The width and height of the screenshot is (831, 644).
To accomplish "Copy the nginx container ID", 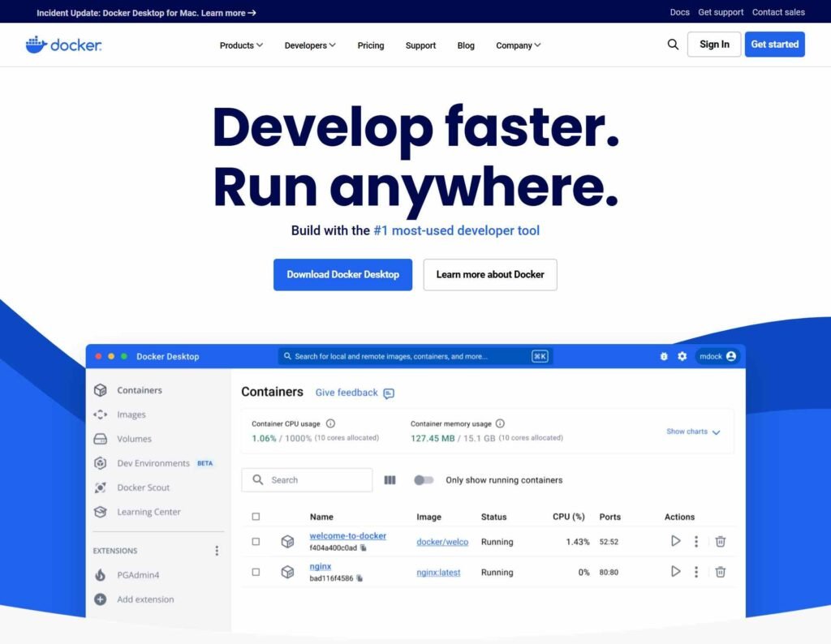I will click(360, 578).
